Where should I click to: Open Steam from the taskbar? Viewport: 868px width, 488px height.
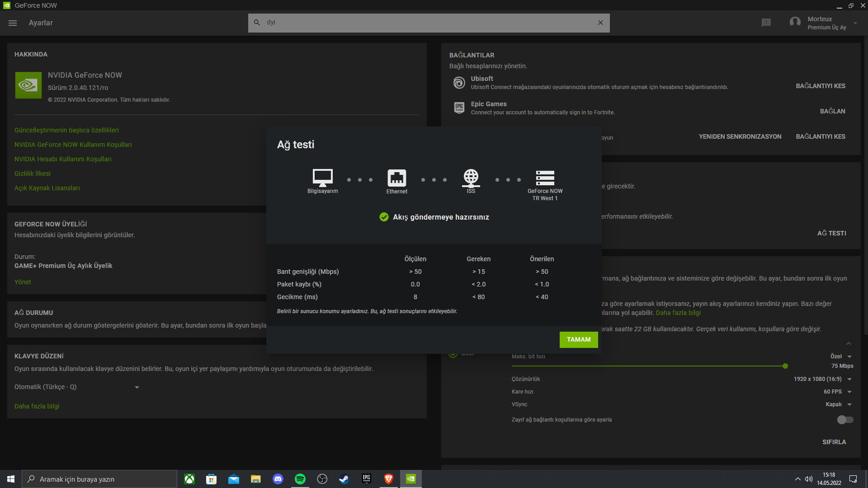(344, 479)
